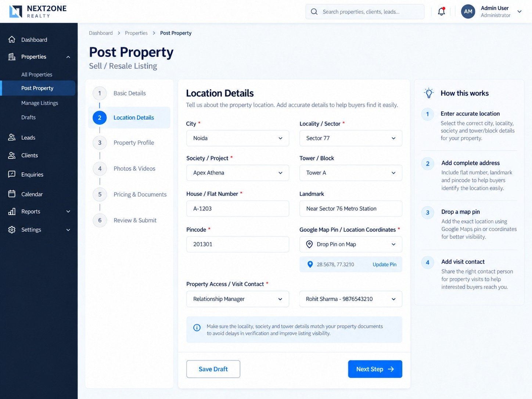Open the City dropdown showing Noida
Image resolution: width=532 pixels, height=399 pixels.
[238, 138]
